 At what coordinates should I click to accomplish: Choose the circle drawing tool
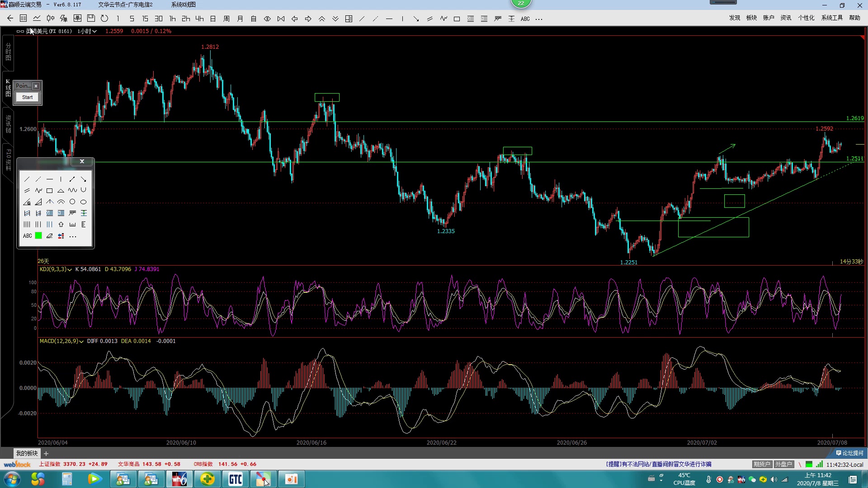(72, 202)
